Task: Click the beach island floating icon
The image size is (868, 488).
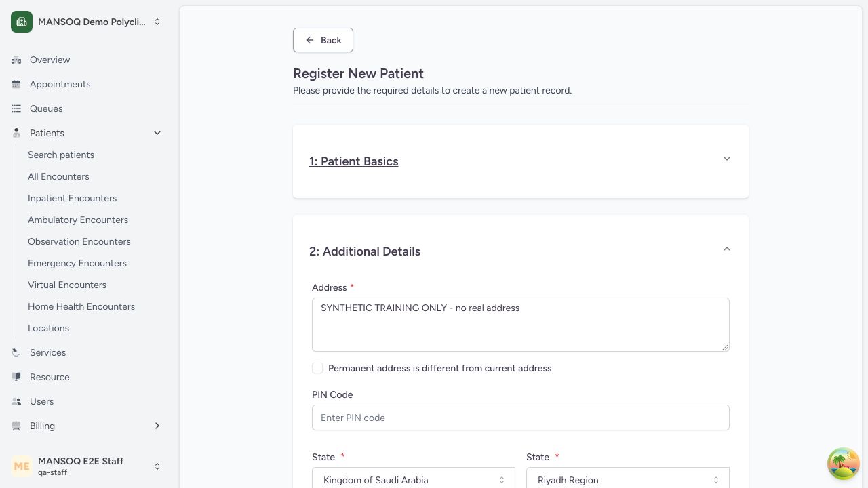Action: pos(844,464)
